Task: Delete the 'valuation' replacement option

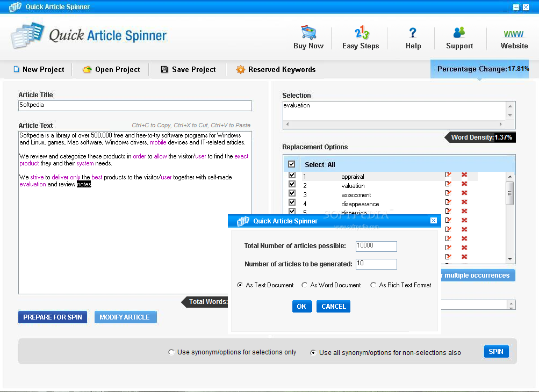Action: pos(464,184)
